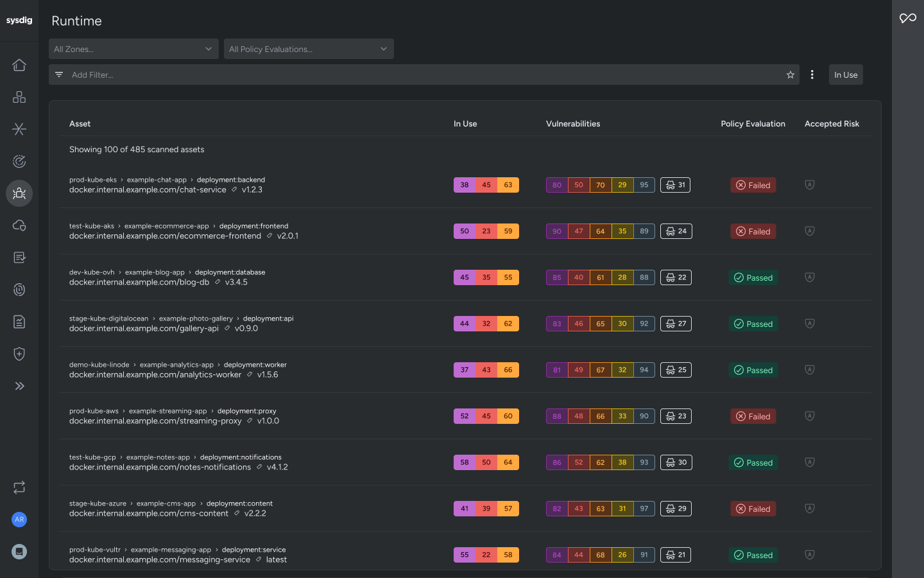Viewport: 924px width, 578px height.
Task: Open the Home dashboard from the sidebar
Action: 19,65
